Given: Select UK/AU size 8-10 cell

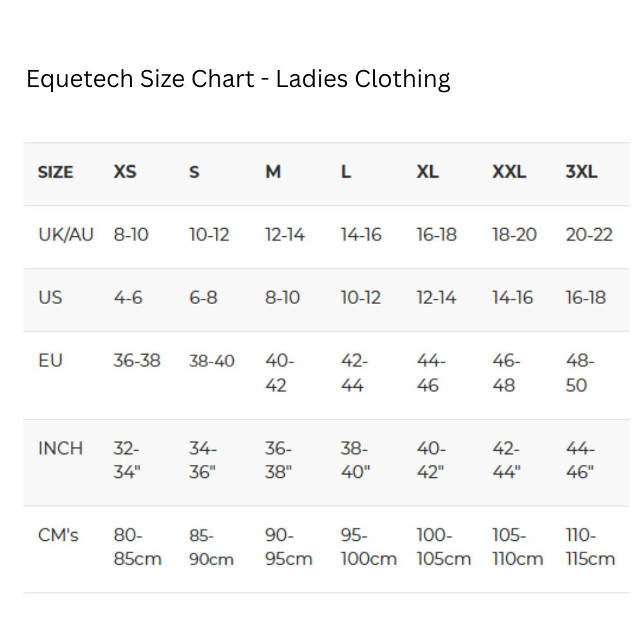Looking at the screenshot, I should pyautogui.click(x=131, y=235).
